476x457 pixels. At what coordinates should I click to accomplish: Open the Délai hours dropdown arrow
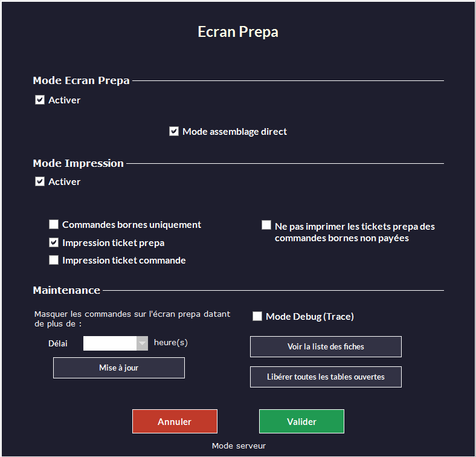pos(142,343)
